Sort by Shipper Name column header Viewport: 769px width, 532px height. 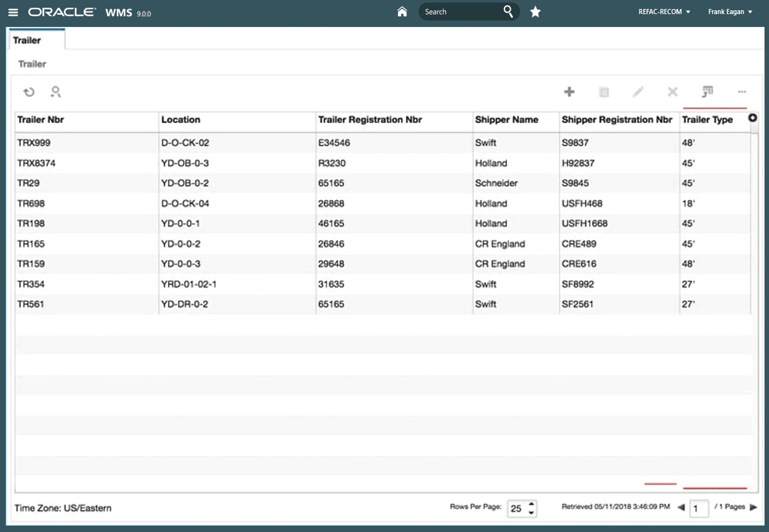(x=506, y=120)
